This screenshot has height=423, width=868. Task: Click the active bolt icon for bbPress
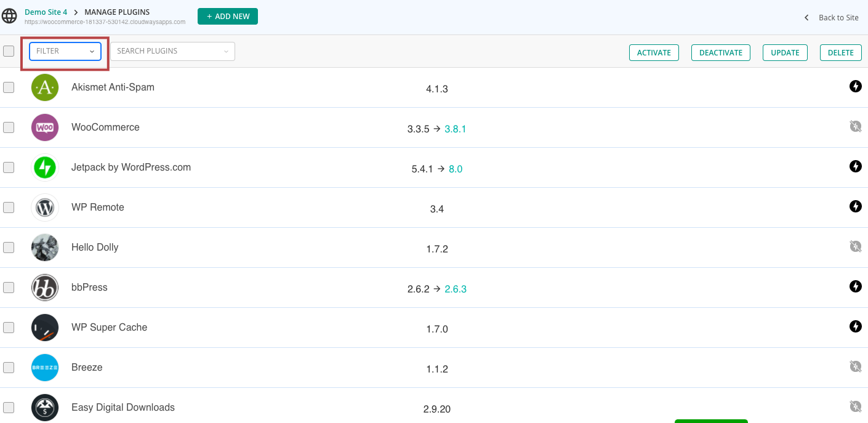856,286
